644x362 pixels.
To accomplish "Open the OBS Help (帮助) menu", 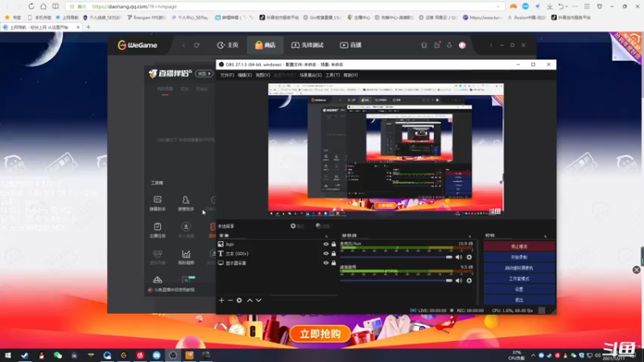I will (x=351, y=75).
